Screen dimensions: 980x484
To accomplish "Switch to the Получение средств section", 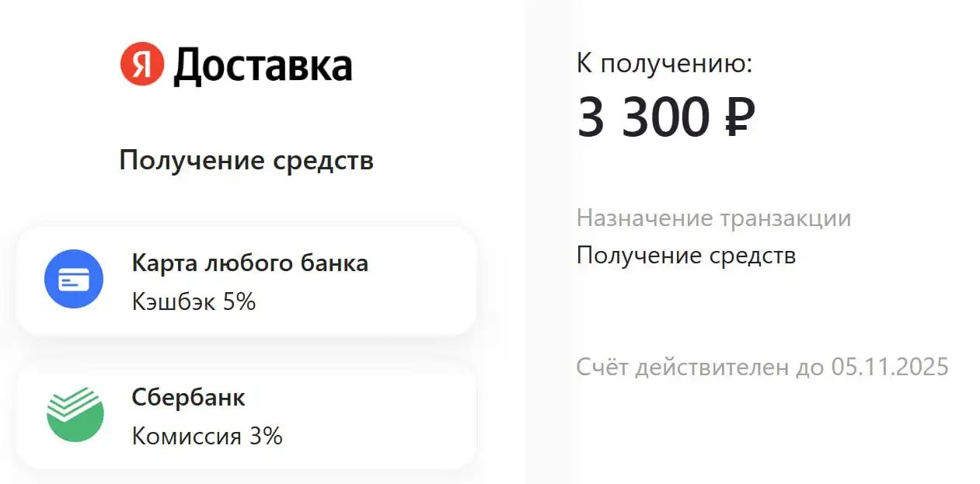I will tap(246, 161).
